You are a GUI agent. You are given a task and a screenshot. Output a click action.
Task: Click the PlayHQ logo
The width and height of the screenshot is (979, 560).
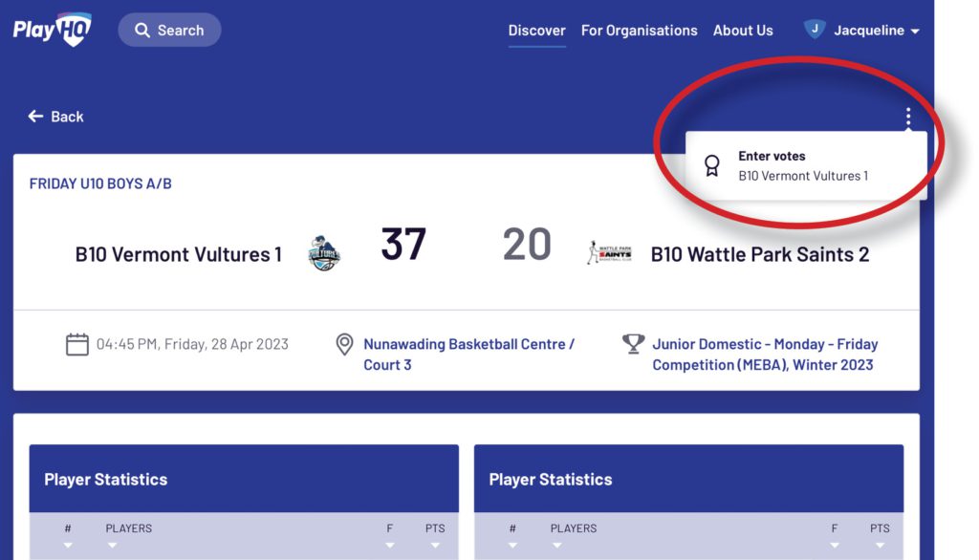tap(53, 30)
